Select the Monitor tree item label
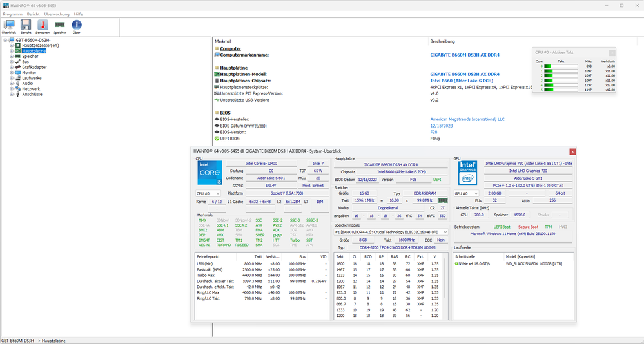Screen dimensions: 644x344 coord(29,73)
